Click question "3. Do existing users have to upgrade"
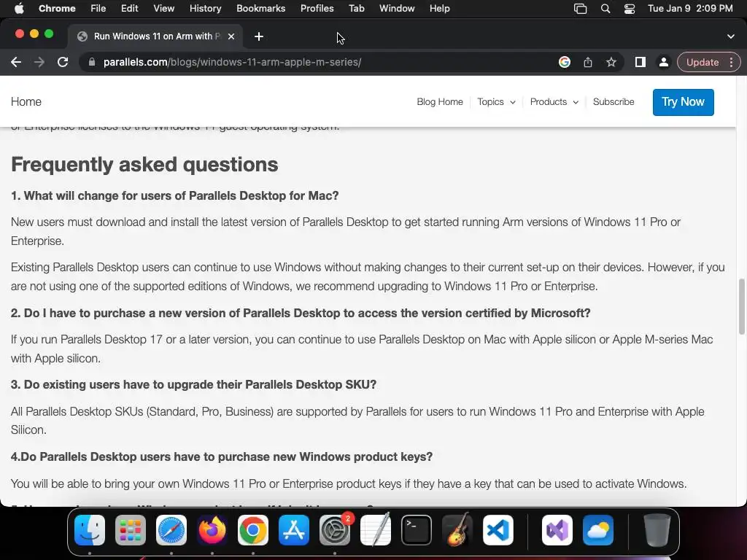The width and height of the screenshot is (747, 560). pyautogui.click(x=193, y=384)
